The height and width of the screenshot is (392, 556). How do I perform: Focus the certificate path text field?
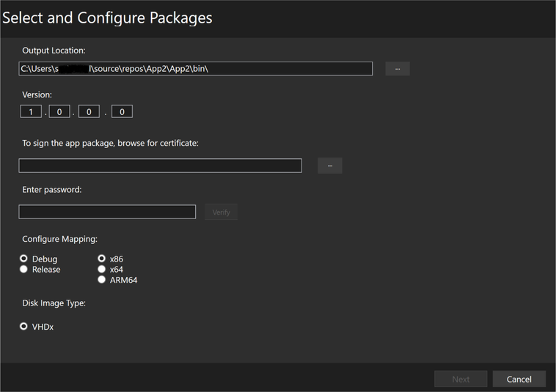click(160, 166)
